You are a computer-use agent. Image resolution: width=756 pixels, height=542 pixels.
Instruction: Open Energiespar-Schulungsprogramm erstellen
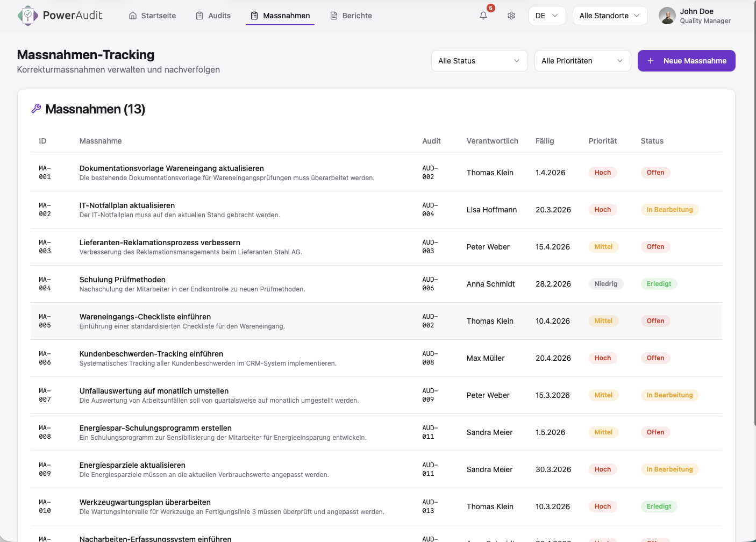tap(155, 428)
